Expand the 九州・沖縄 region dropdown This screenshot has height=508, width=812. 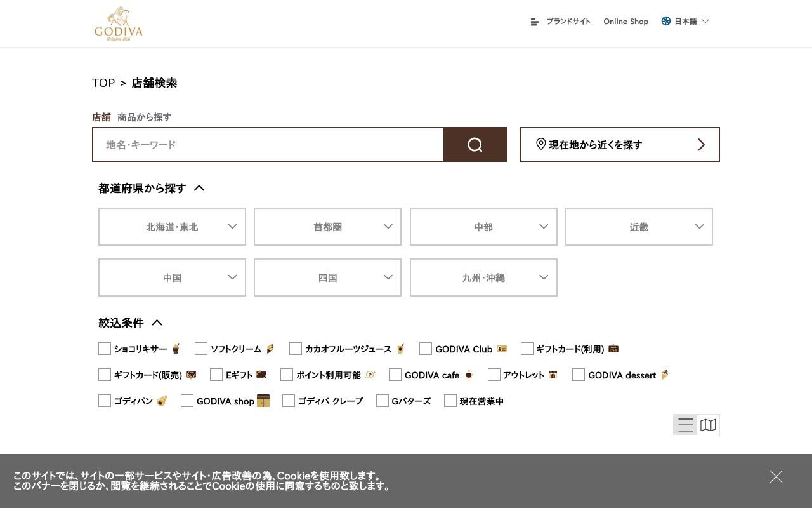[483, 277]
